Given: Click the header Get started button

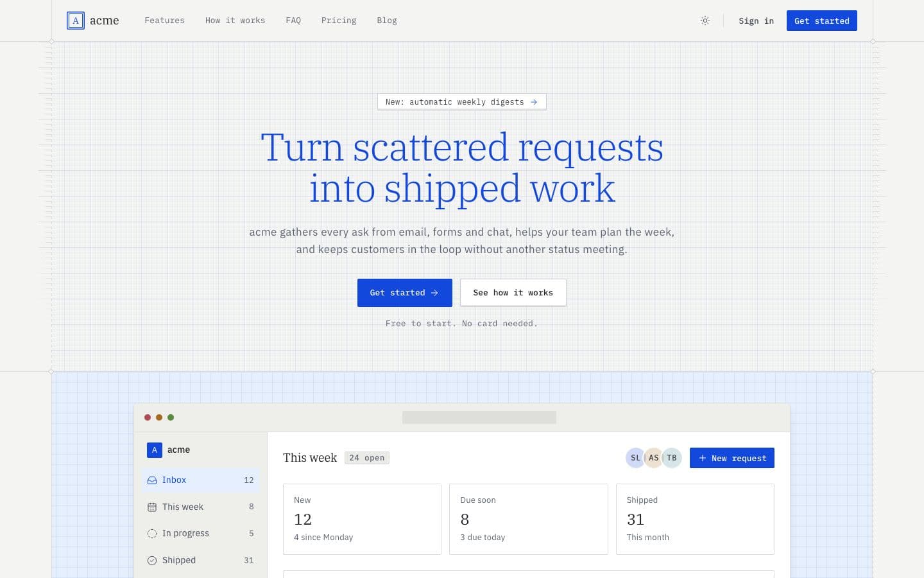Looking at the screenshot, I should click(821, 21).
